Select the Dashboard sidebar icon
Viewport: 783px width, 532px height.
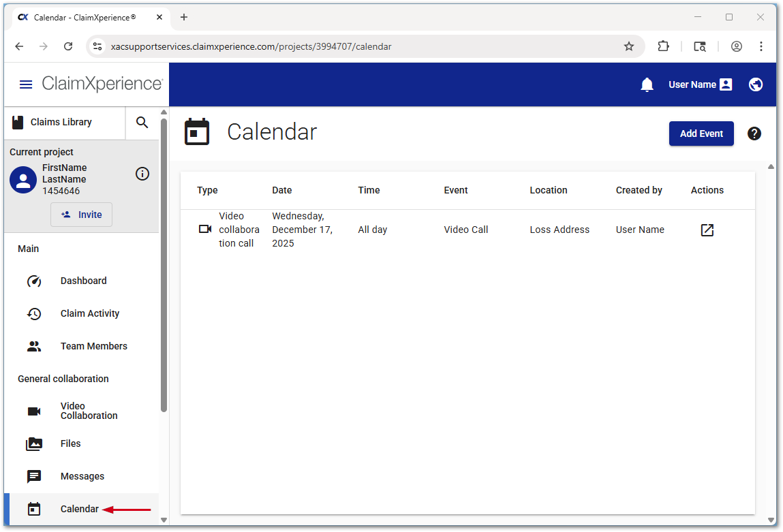coord(34,281)
